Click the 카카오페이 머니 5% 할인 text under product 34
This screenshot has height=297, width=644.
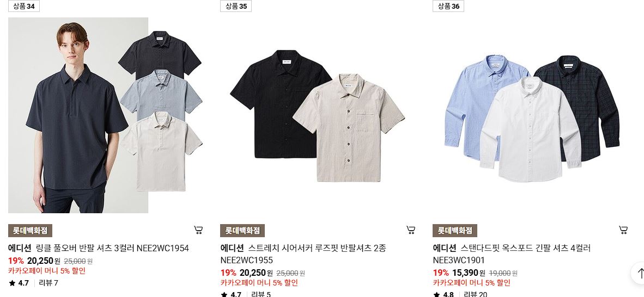(x=47, y=271)
